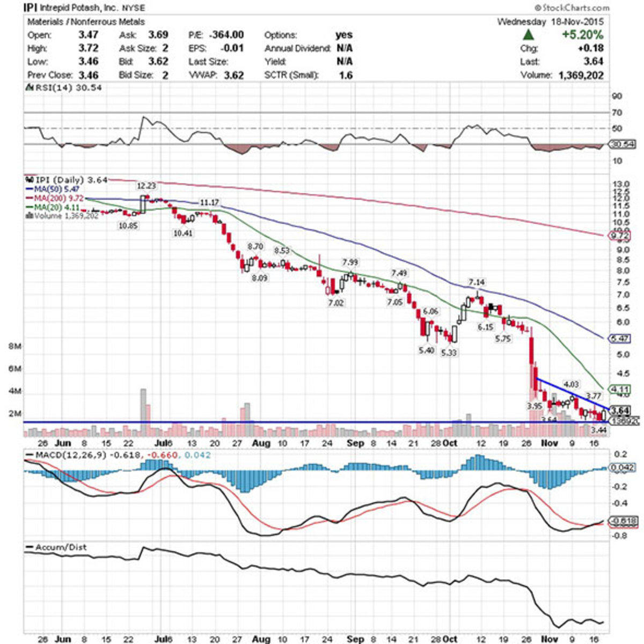Click the Prev Close row value 3.46

(x=87, y=75)
